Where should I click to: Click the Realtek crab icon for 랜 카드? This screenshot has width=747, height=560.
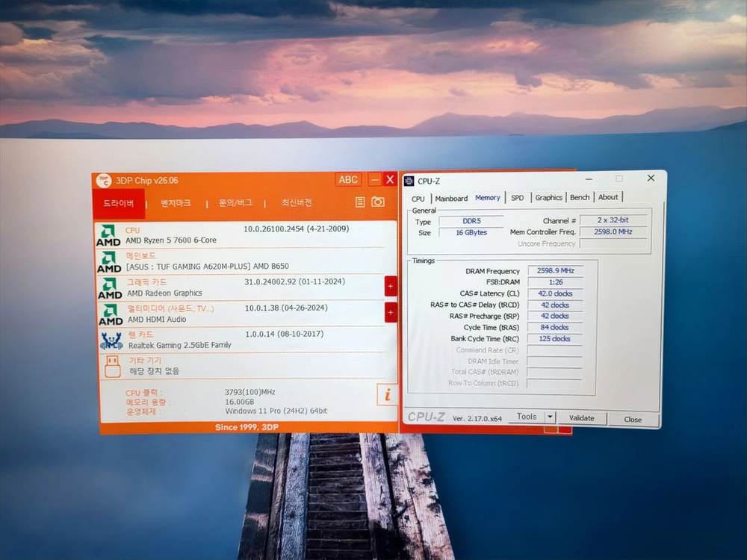111,341
